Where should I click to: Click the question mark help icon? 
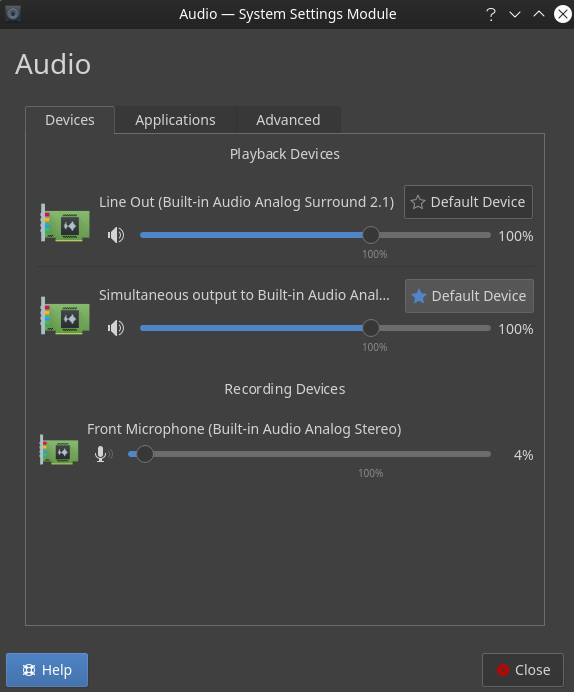click(x=491, y=15)
